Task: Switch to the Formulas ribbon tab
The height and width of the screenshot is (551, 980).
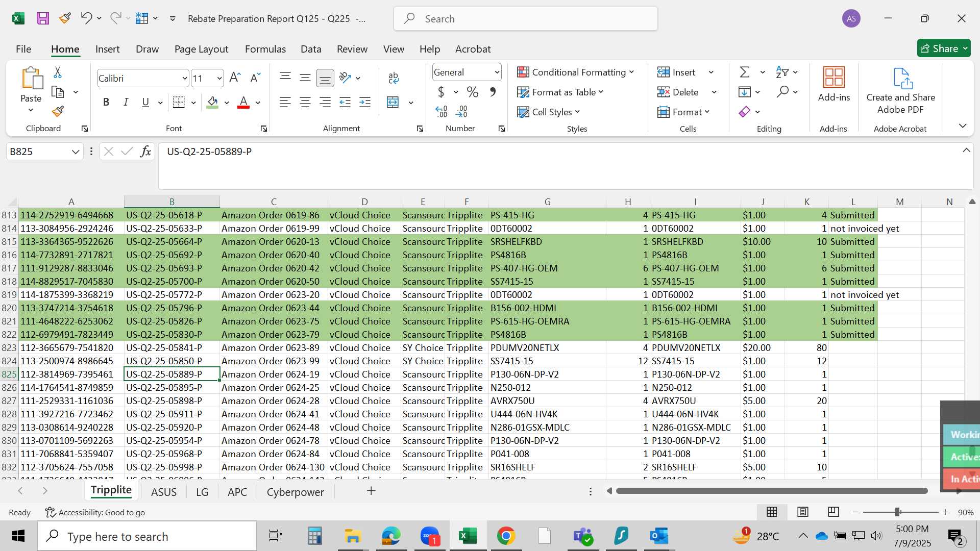Action: 265,49
